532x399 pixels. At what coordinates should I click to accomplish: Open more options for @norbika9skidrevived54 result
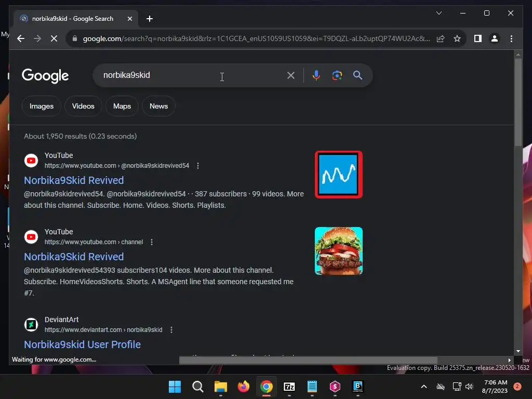click(198, 166)
